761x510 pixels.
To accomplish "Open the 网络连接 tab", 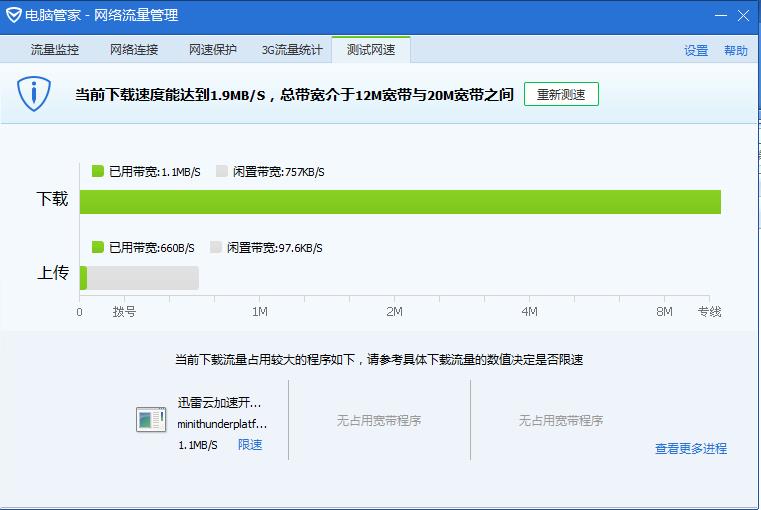I will point(134,49).
